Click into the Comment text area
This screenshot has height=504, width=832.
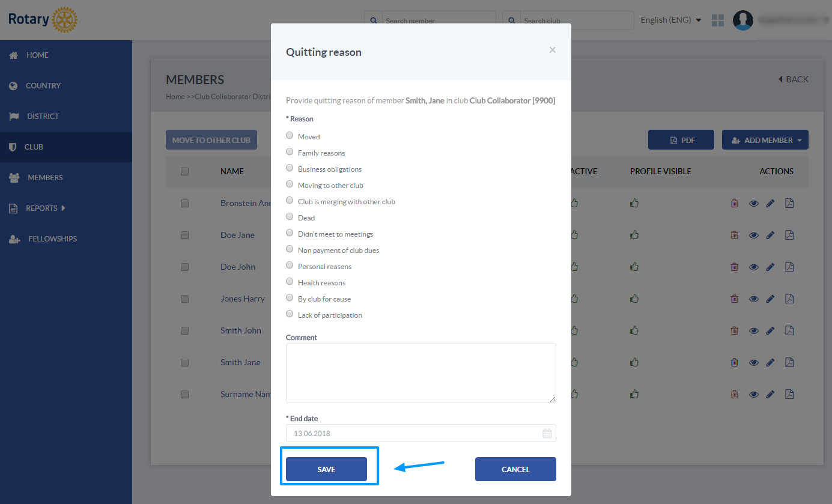[x=421, y=373]
